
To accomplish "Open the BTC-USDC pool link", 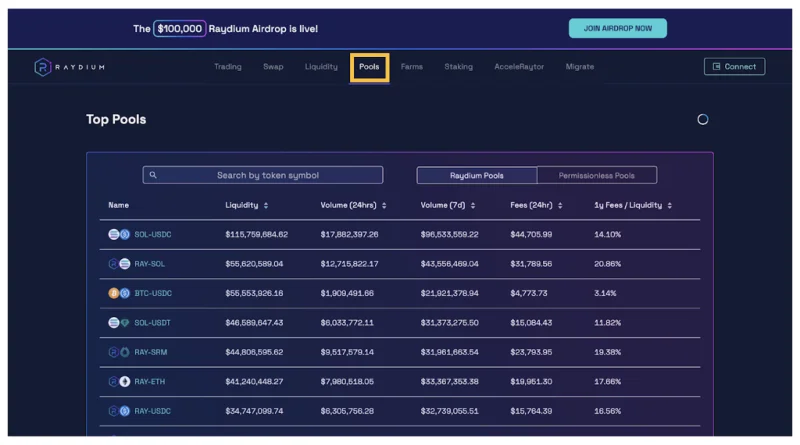I will tap(153, 293).
